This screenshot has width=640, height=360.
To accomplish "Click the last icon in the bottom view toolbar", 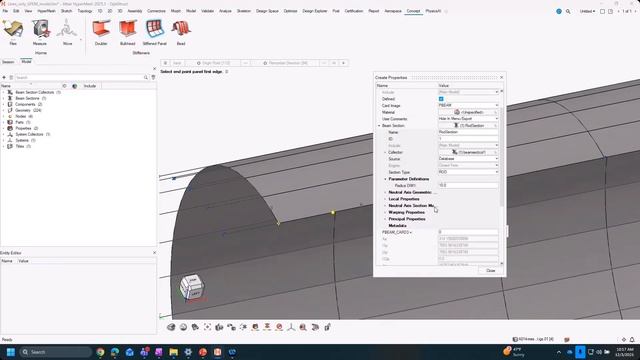I will [327, 327].
